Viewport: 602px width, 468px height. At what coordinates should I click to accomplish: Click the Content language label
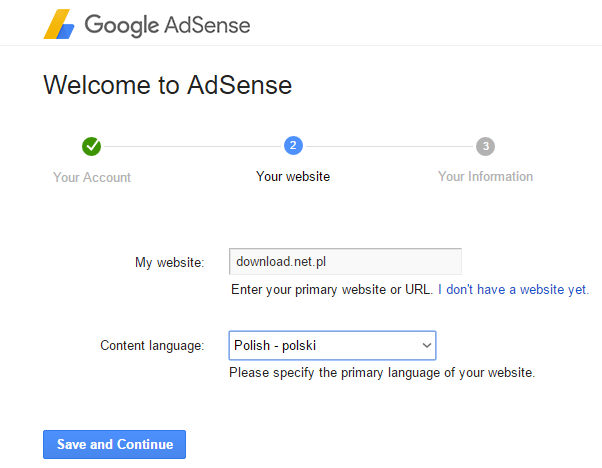[152, 346]
